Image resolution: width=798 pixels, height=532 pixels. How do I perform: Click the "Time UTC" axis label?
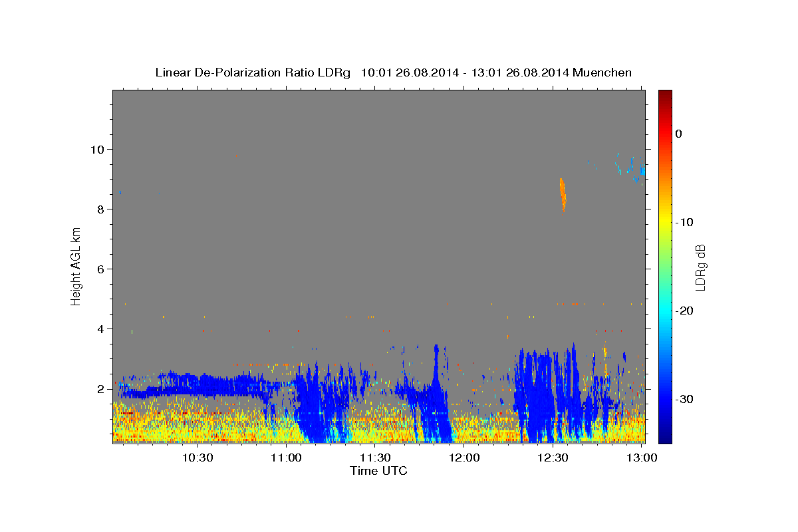point(378,471)
